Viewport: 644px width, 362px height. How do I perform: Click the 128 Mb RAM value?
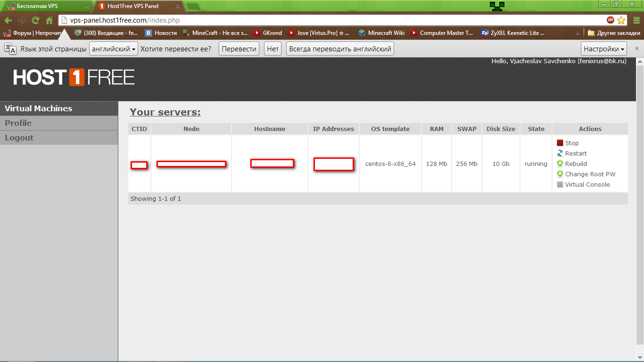point(437,164)
